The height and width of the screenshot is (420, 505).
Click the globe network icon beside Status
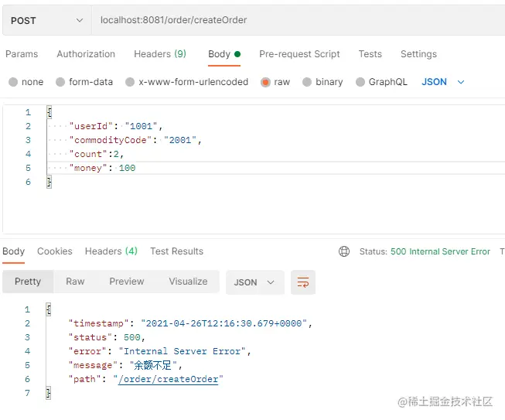344,251
